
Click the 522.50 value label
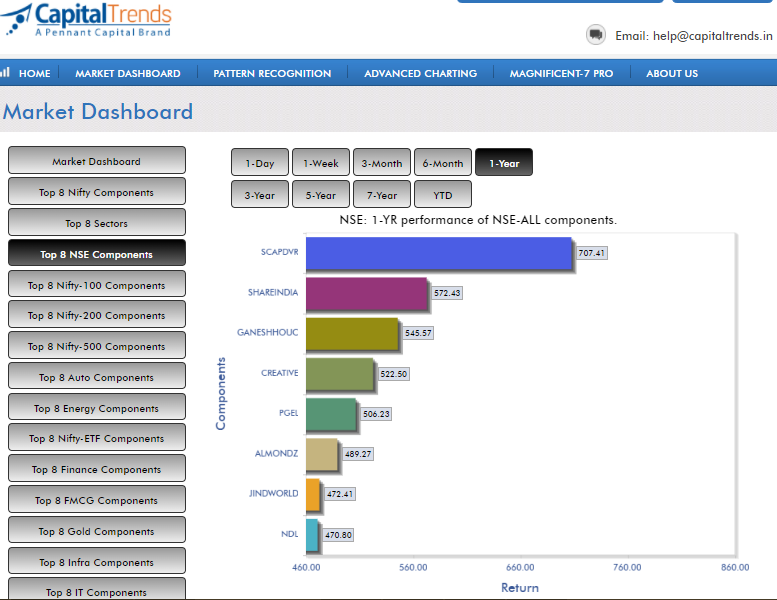[394, 374]
